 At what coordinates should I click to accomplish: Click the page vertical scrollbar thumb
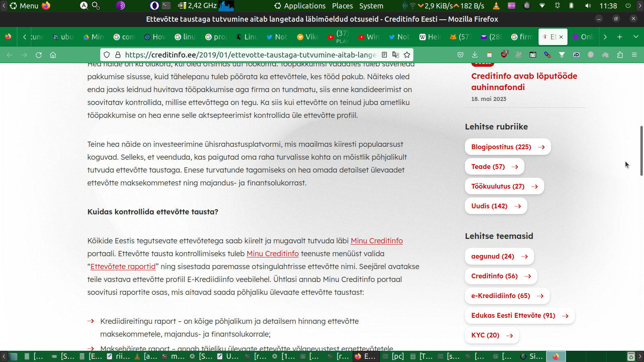(x=642, y=150)
